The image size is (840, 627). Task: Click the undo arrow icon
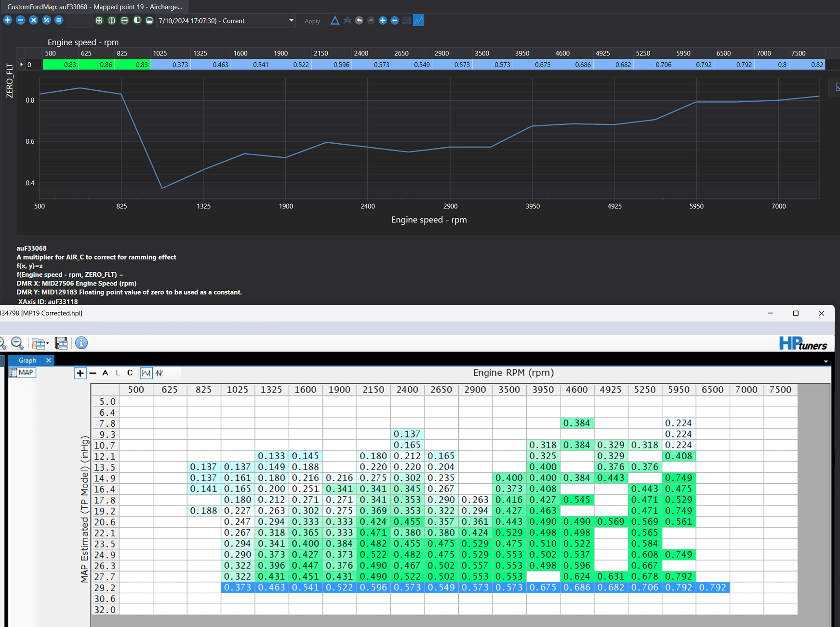[x=359, y=20]
